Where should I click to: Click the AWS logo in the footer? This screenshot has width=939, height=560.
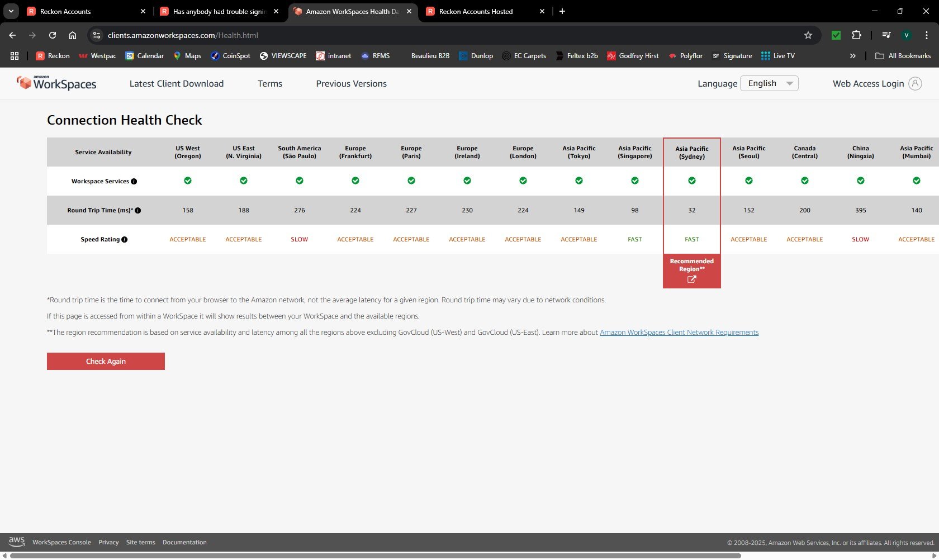point(17,542)
